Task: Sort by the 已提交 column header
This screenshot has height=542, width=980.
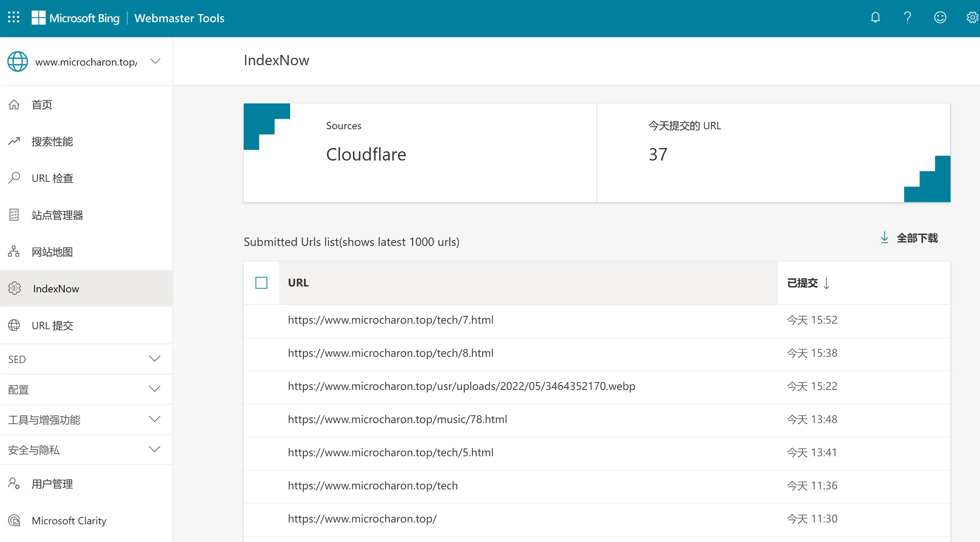Action: tap(864, 283)
